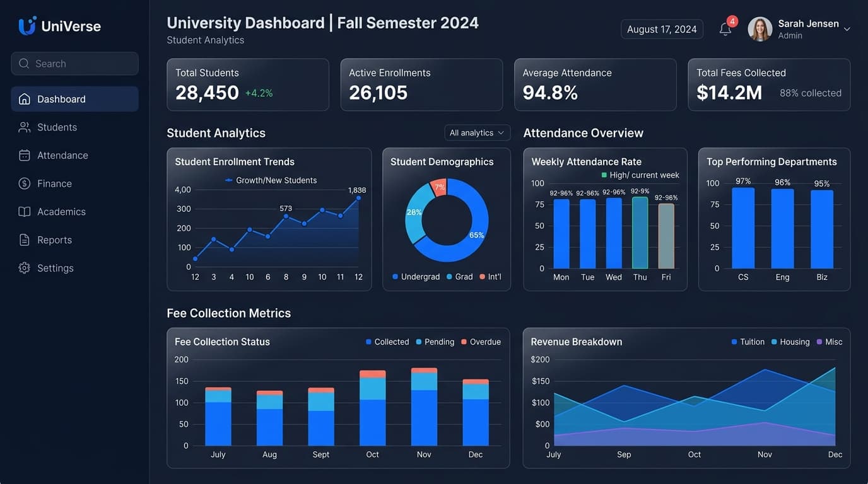Viewport: 868px width, 484px height.
Task: Click the 88% collected text
Action: coord(811,93)
